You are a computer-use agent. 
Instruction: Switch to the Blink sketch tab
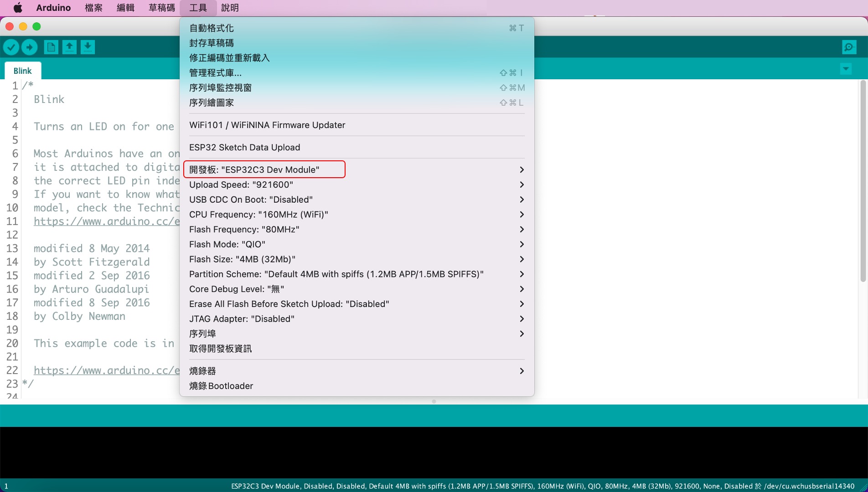coord(23,71)
